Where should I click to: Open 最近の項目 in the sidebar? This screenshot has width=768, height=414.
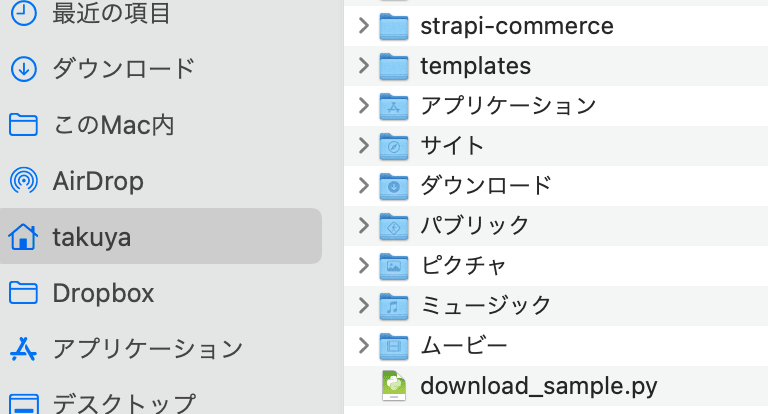pos(111,13)
